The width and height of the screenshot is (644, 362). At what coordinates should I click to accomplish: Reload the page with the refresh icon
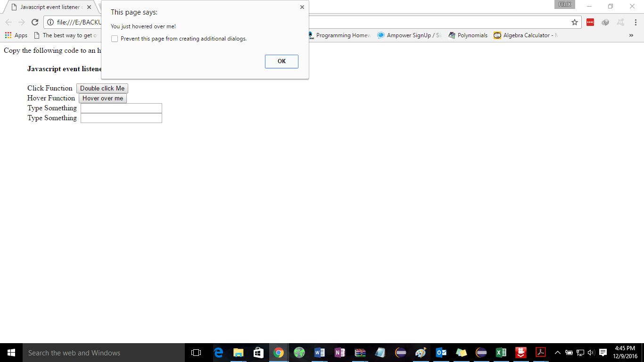click(x=34, y=22)
